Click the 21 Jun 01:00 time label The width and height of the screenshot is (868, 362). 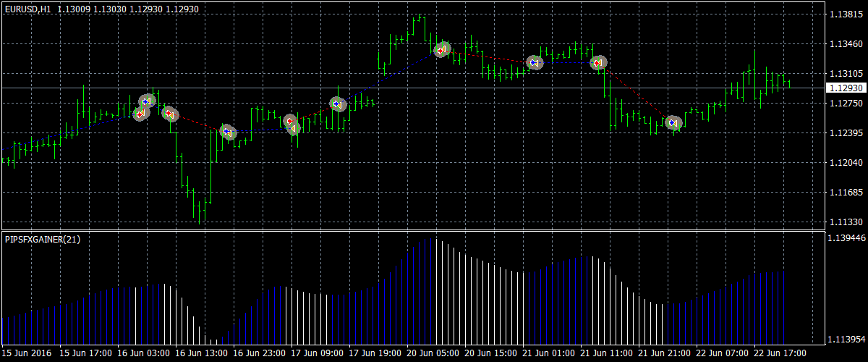point(548,353)
